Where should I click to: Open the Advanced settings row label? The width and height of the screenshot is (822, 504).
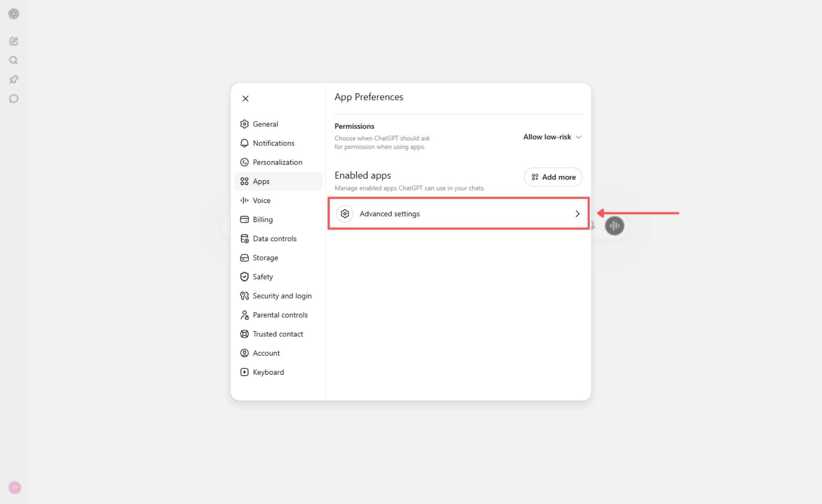pyautogui.click(x=390, y=214)
